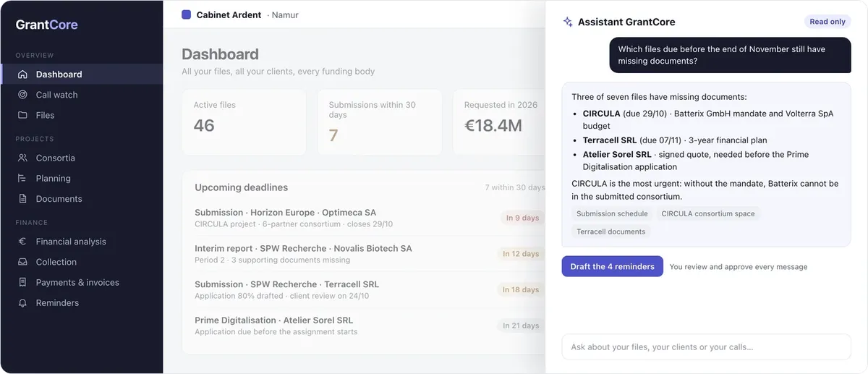Open the Submission schedule chip
This screenshot has width=868, height=374.
tap(612, 213)
